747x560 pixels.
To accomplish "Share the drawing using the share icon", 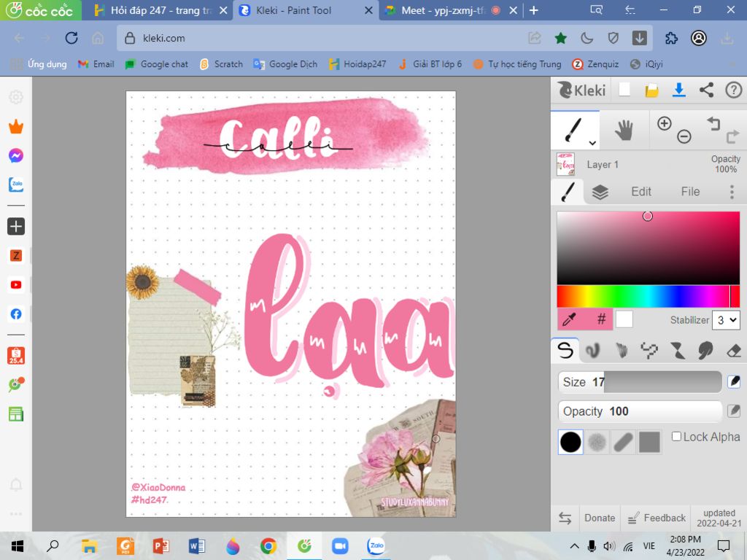I will [x=706, y=90].
